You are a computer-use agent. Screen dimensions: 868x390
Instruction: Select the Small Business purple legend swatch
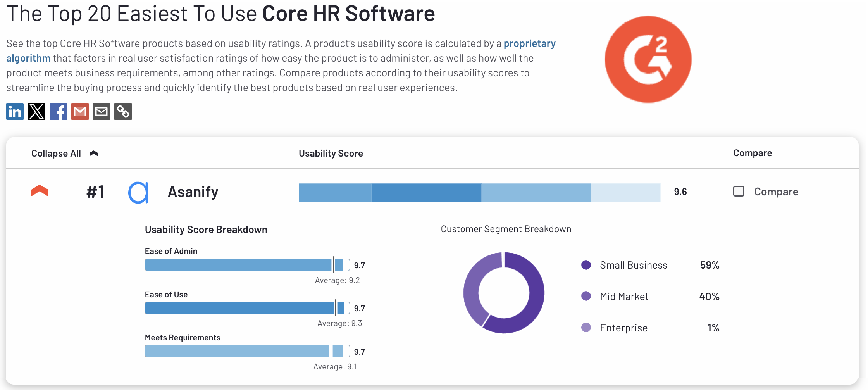[586, 265]
